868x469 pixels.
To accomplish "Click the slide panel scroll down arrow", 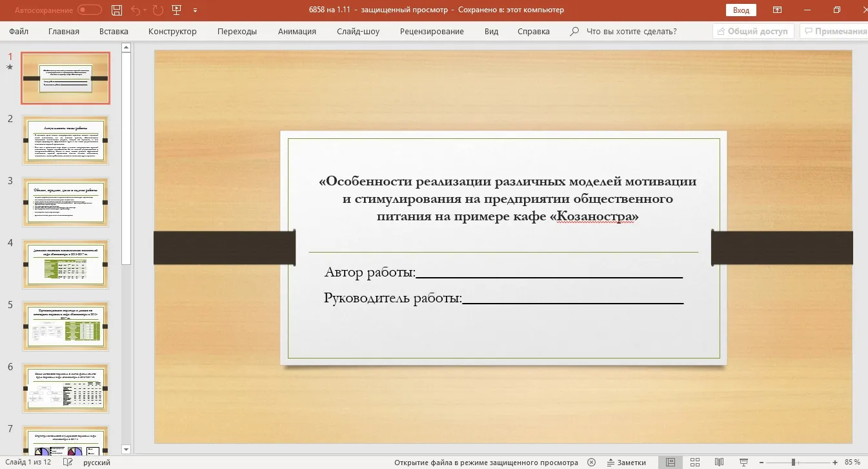I will pos(126,450).
